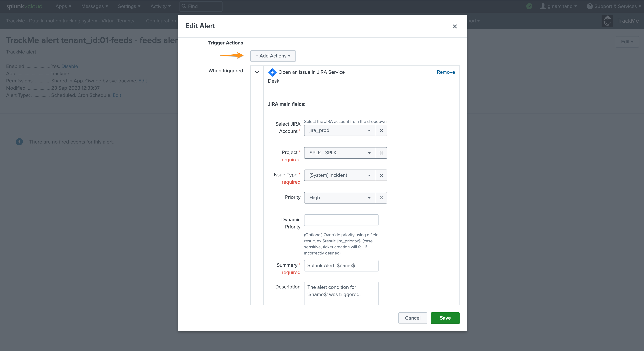Open the Select JIRA Account dropdown

coord(340,130)
